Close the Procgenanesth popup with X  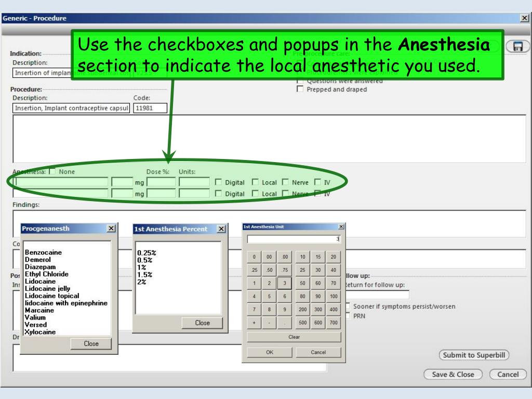click(x=111, y=229)
